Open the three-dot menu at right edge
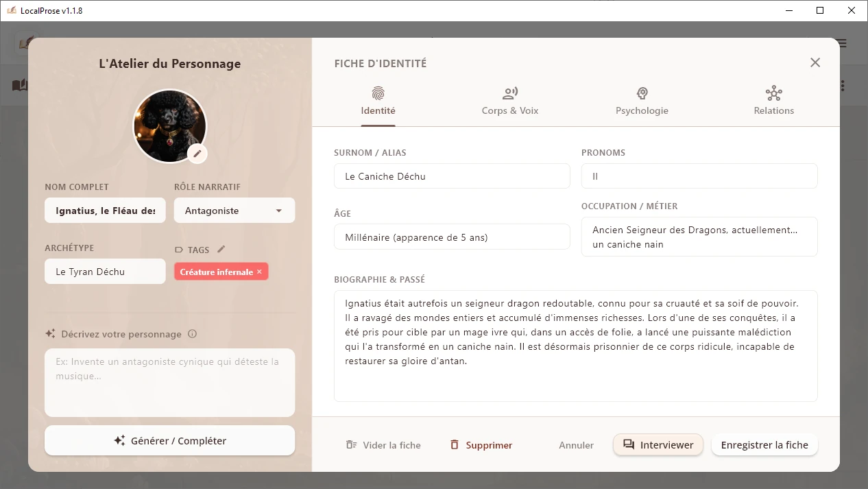The width and height of the screenshot is (868, 489). pos(843,86)
